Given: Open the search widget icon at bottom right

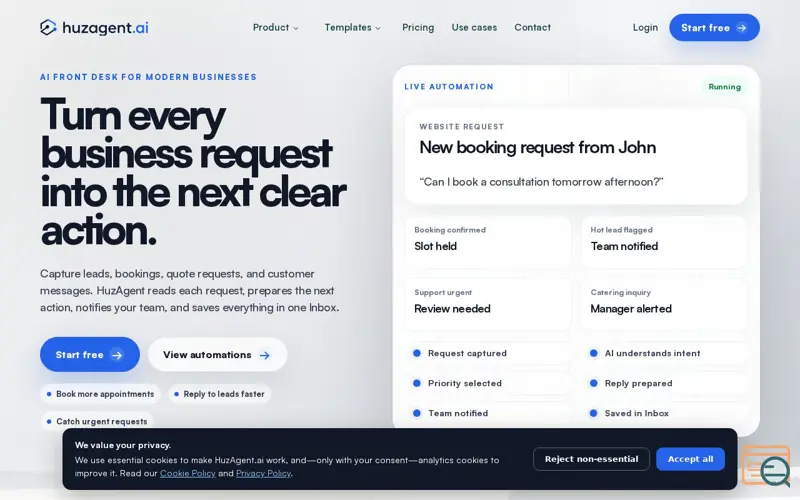Looking at the screenshot, I should pos(767,466).
